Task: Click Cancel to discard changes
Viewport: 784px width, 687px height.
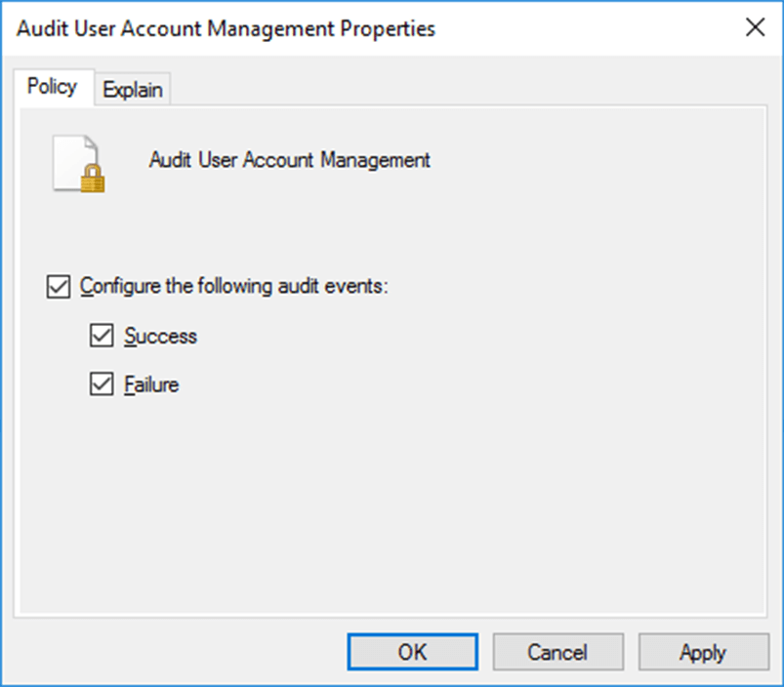Action: (557, 652)
